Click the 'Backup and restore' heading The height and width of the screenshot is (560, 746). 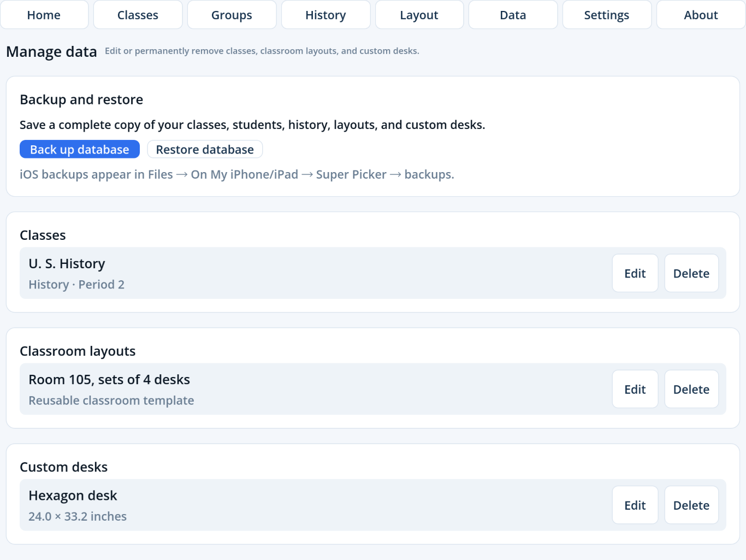click(81, 99)
